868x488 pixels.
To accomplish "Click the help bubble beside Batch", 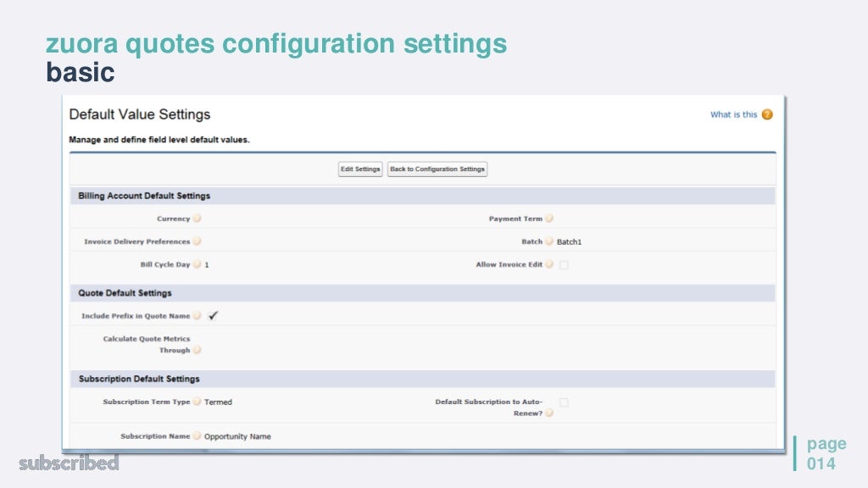I will [549, 241].
